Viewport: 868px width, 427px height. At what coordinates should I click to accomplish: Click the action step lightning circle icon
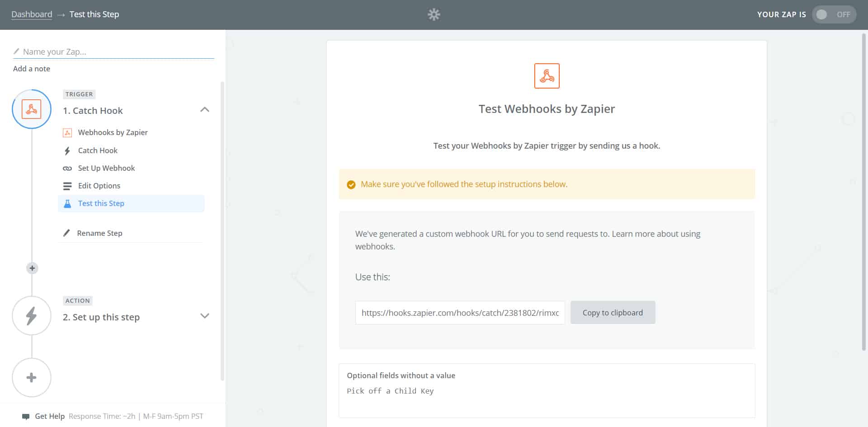[x=32, y=316]
